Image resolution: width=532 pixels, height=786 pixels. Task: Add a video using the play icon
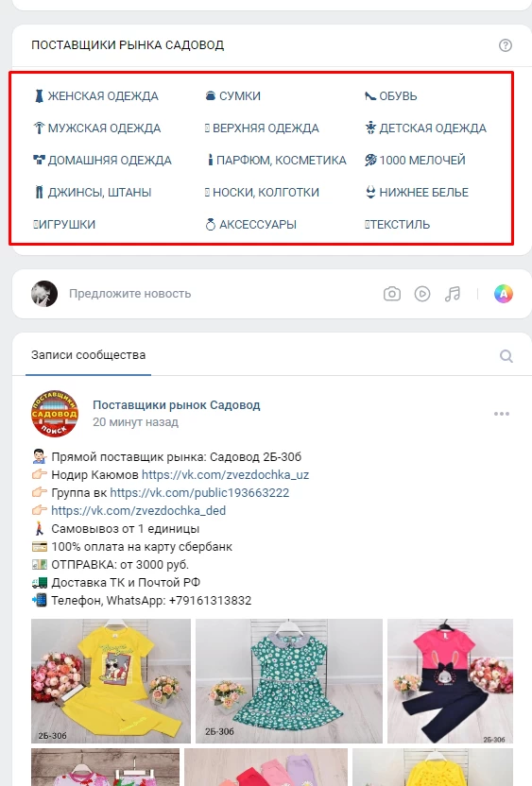(x=422, y=294)
